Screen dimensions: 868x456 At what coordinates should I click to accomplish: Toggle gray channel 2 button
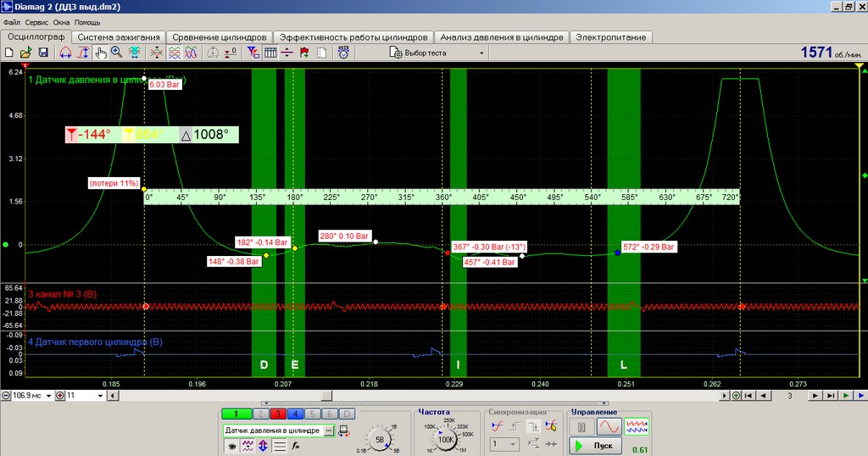pyautogui.click(x=261, y=414)
